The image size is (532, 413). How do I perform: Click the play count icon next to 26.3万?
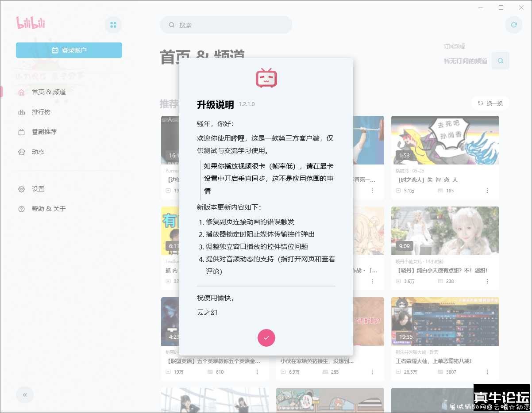[x=398, y=372]
